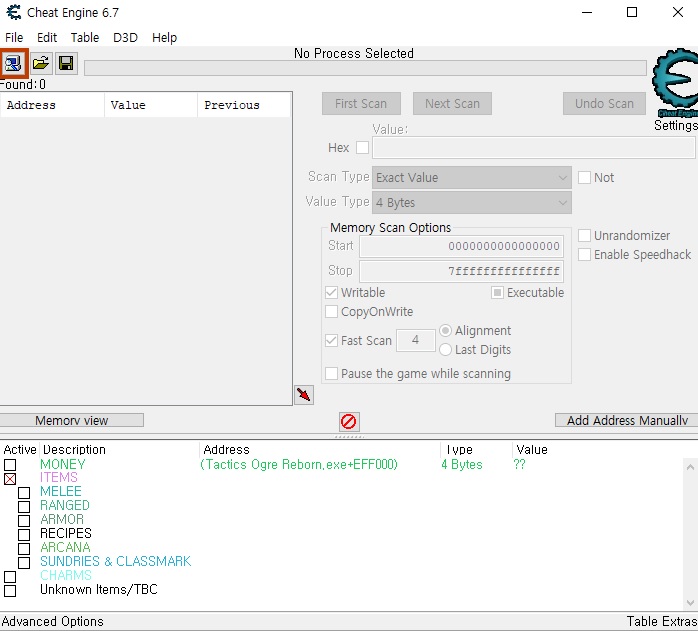Viewport: 698px width, 631px height.
Task: Click the Start address field
Action: tap(461, 246)
